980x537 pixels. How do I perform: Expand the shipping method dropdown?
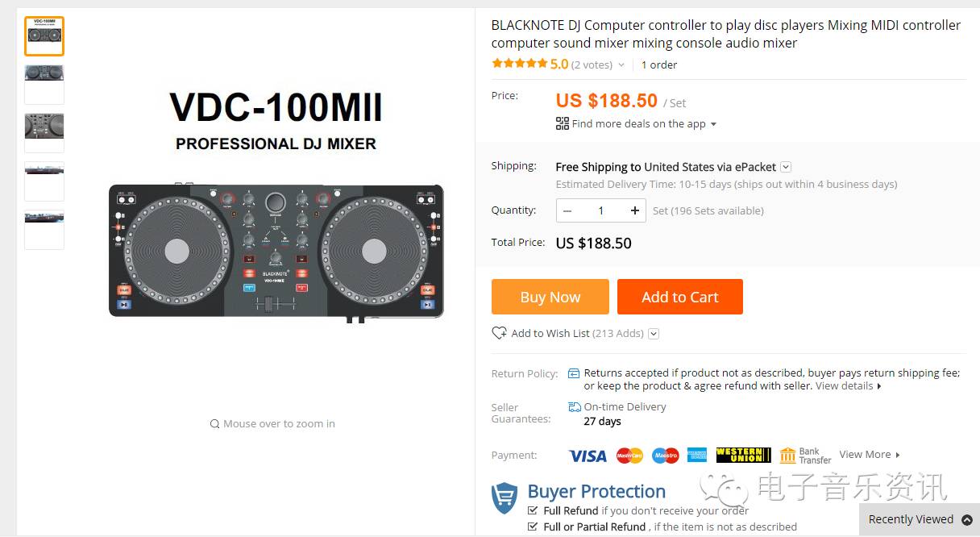786,167
